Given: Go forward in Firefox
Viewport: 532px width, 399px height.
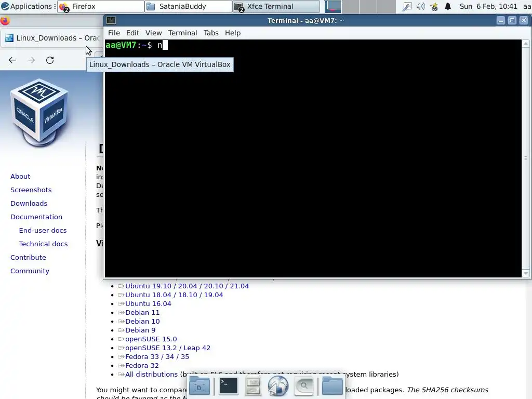Looking at the screenshot, I should click(31, 60).
